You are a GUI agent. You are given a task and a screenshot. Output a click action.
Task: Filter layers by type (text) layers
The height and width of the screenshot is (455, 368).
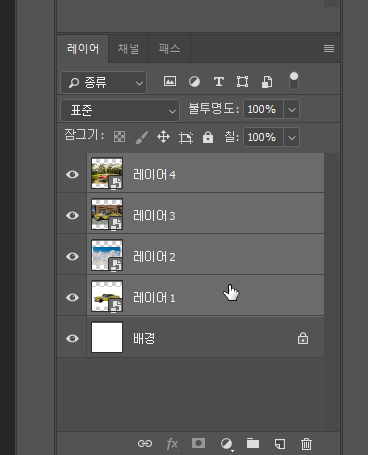point(219,81)
